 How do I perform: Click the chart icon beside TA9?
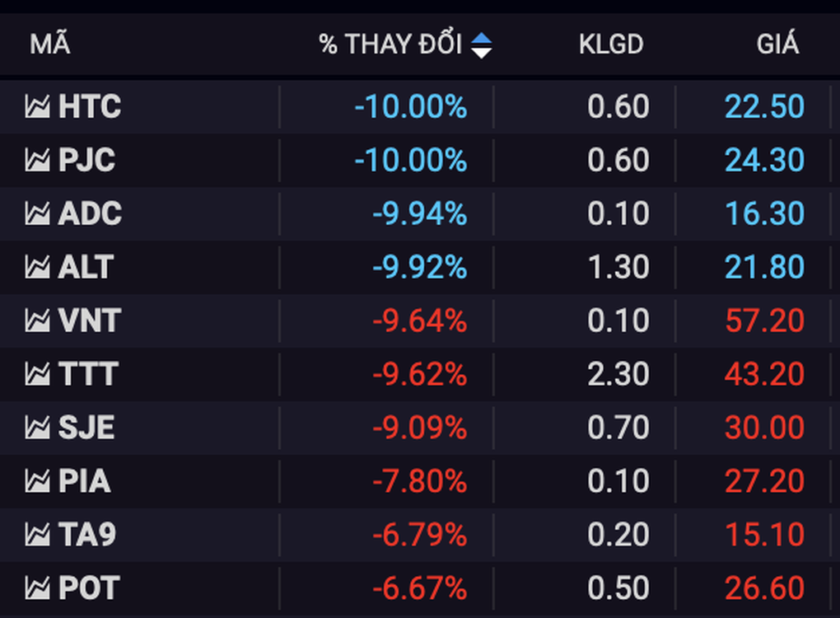click(37, 535)
